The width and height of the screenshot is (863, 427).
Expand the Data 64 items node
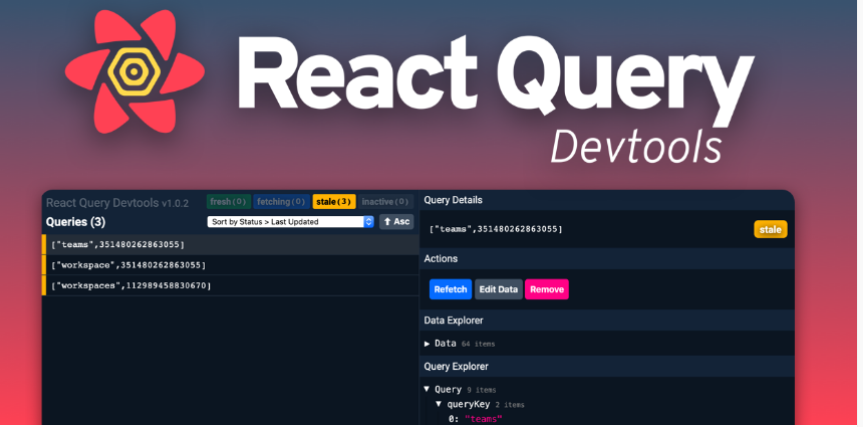point(427,344)
